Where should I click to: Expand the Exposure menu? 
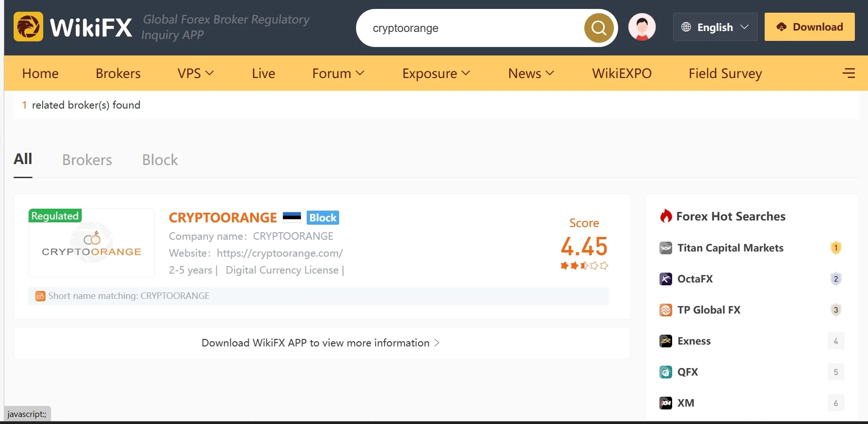pyautogui.click(x=436, y=73)
